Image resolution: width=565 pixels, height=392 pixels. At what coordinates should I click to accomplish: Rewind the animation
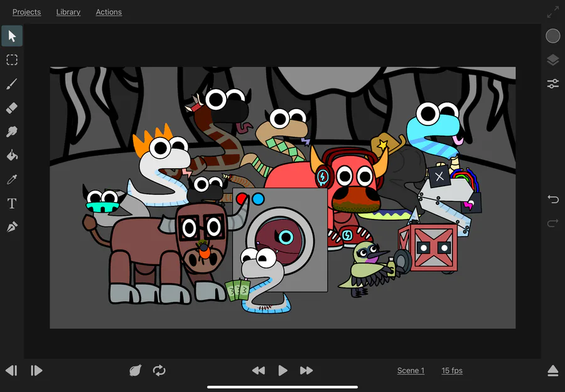[259, 371]
